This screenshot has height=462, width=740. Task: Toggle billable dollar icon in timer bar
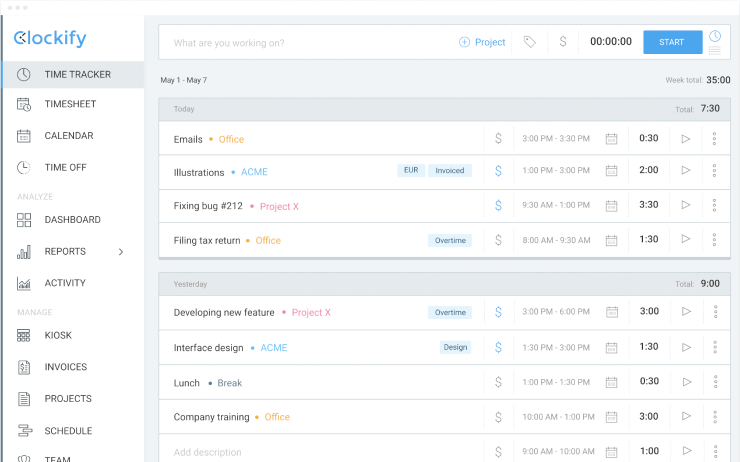563,42
